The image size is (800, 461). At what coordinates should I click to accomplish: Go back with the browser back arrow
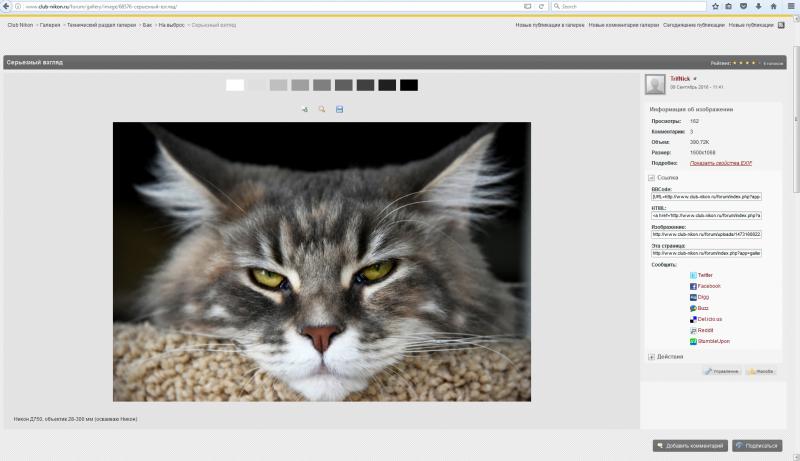click(x=6, y=6)
